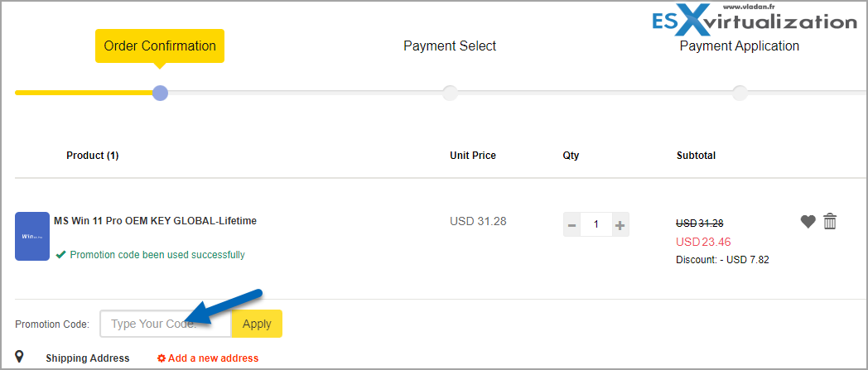This screenshot has width=868, height=370.
Task: Go to the Payment Application step
Action: tap(740, 46)
